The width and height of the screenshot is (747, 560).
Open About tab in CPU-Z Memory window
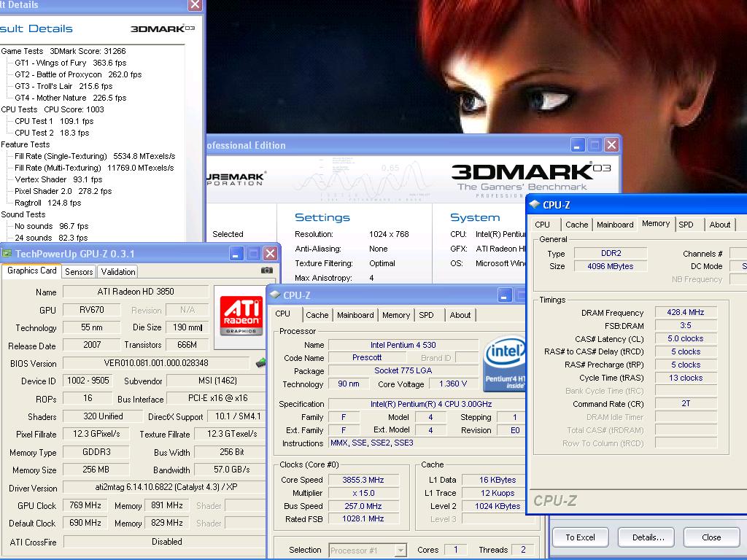(719, 225)
